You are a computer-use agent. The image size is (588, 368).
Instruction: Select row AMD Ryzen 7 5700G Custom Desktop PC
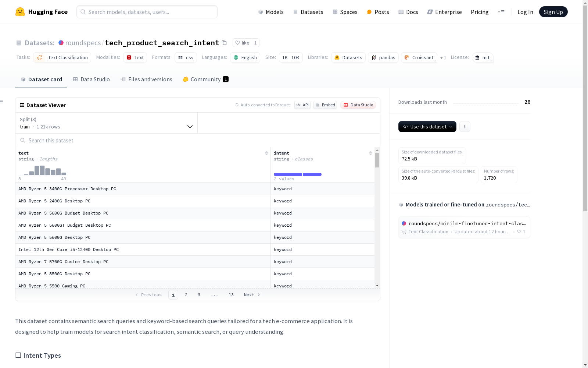pos(195,262)
